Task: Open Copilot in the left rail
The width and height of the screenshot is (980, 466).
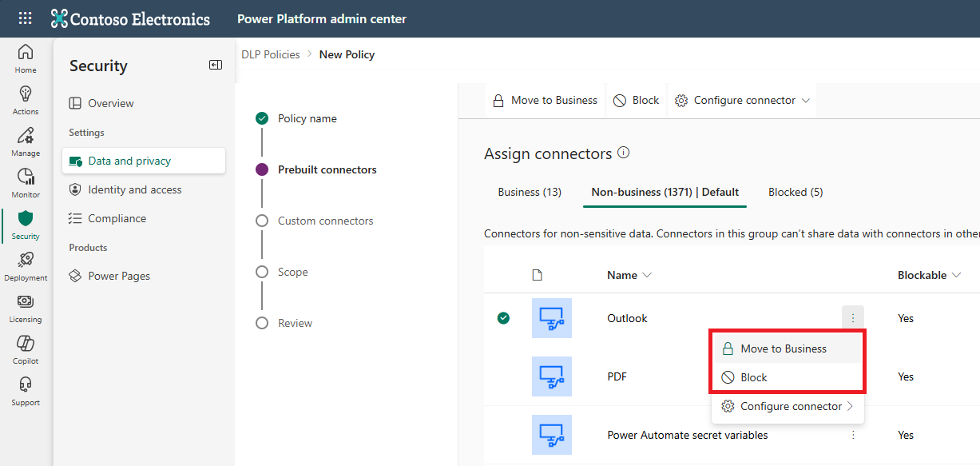Action: (26, 350)
